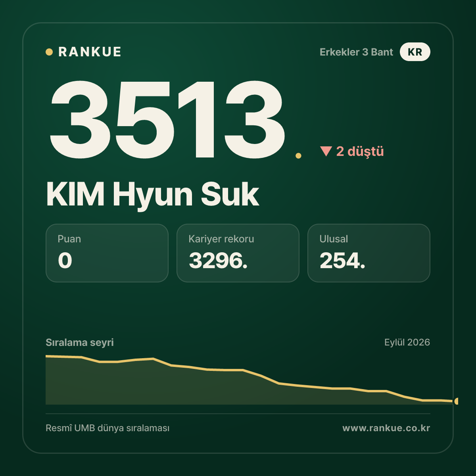Click the red down triangle icon
The image size is (476, 476).
326,151
